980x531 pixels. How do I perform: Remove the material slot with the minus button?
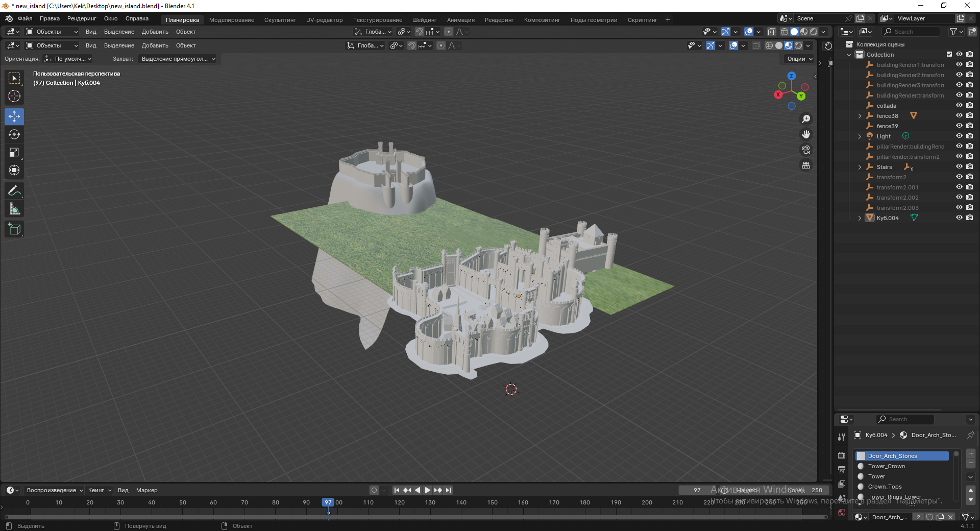[971, 464]
